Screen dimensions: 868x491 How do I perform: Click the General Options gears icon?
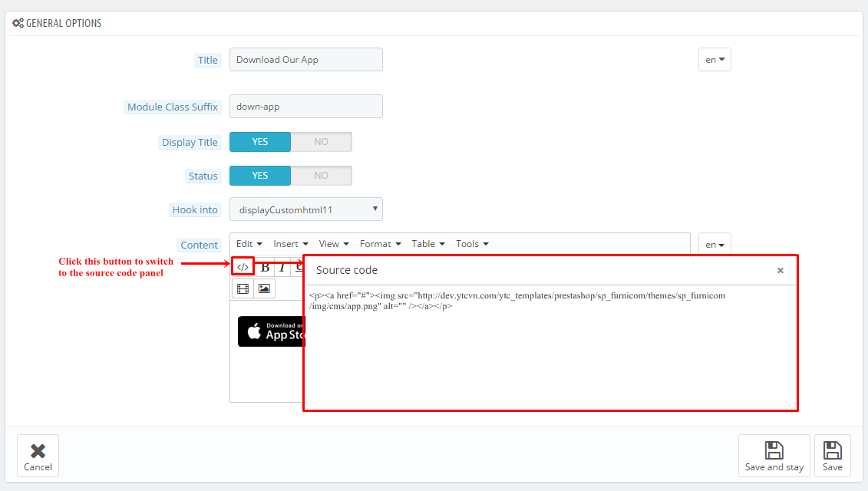pyautogui.click(x=18, y=23)
